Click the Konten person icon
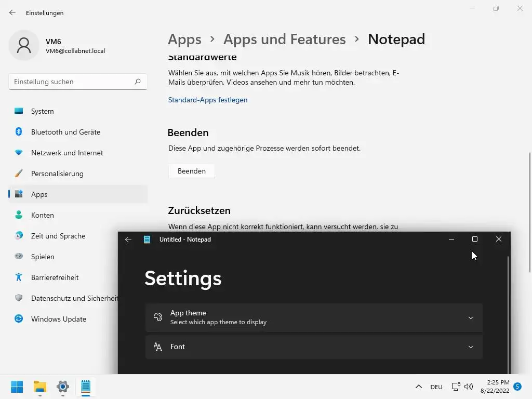The image size is (532, 399). 19,215
